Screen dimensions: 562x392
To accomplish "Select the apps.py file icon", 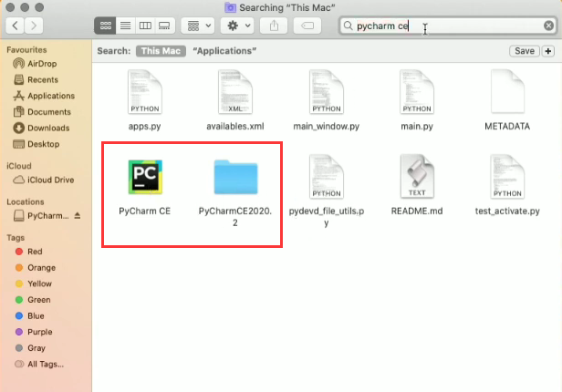I will pyautogui.click(x=144, y=93).
